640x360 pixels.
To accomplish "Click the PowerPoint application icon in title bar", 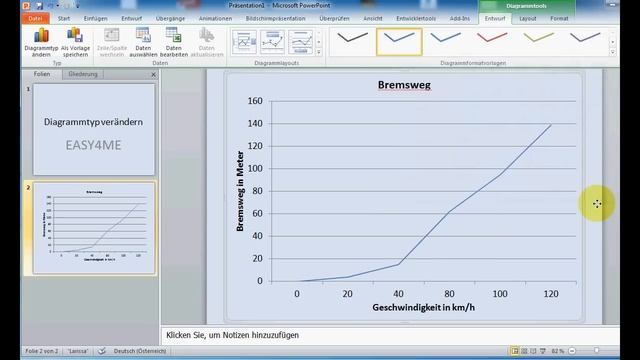I will coord(27,6).
